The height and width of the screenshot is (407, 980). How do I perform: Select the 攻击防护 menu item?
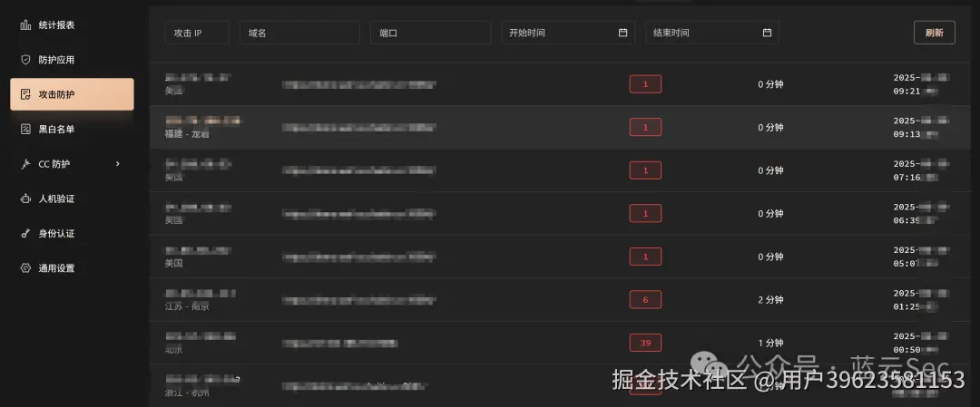pyautogui.click(x=72, y=94)
